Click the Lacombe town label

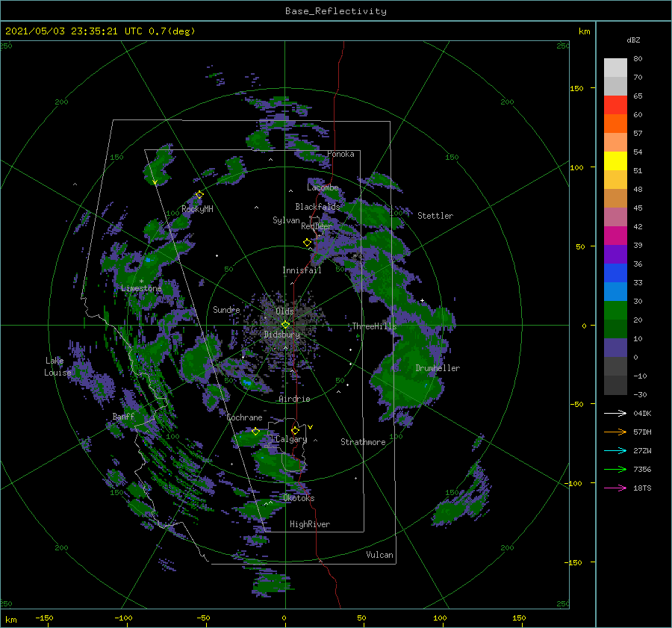tap(323, 187)
